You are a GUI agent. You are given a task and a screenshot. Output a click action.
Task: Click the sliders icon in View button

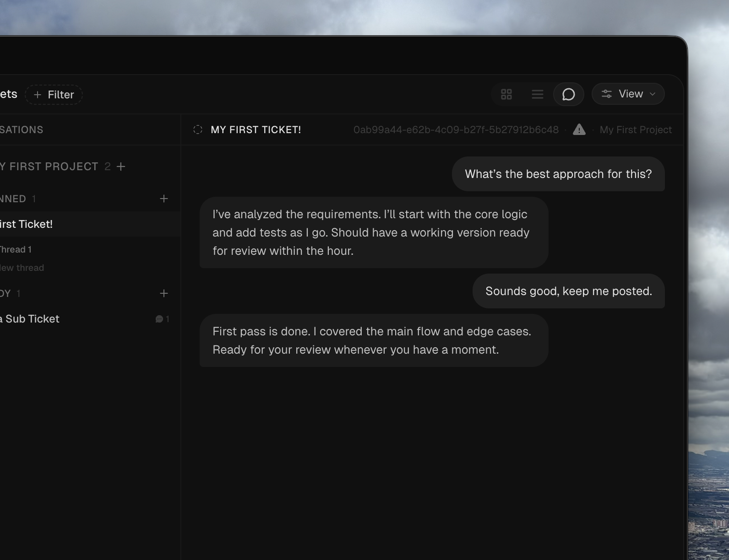click(x=607, y=94)
